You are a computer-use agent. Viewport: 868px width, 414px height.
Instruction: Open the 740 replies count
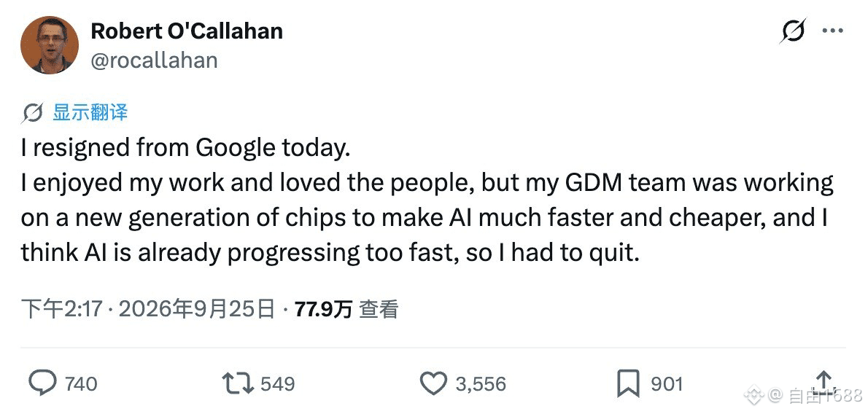pyautogui.click(x=81, y=383)
